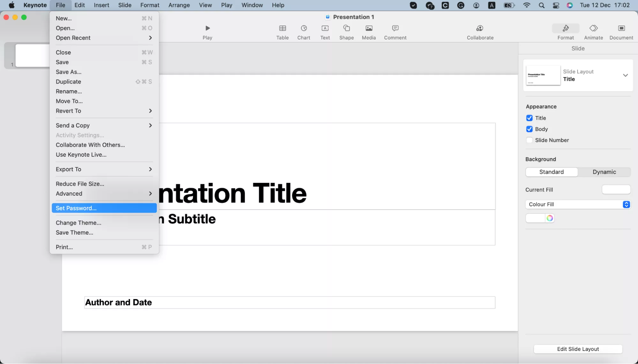The height and width of the screenshot is (364, 638).
Task: Click the Media toolbar icon
Action: tap(369, 32)
